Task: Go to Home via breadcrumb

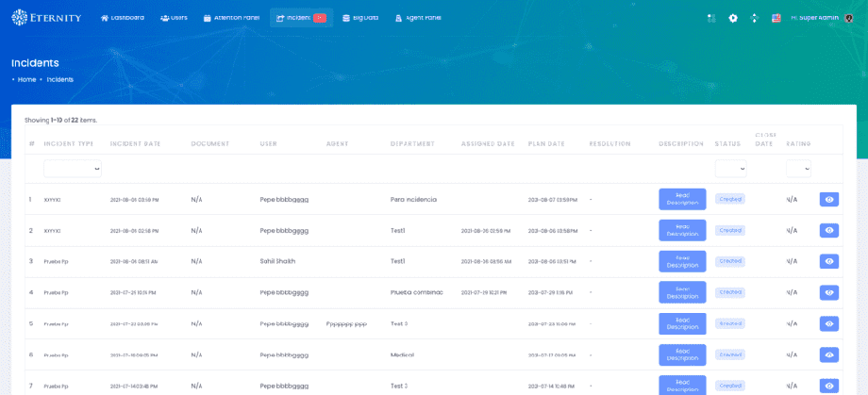Action: tap(26, 80)
